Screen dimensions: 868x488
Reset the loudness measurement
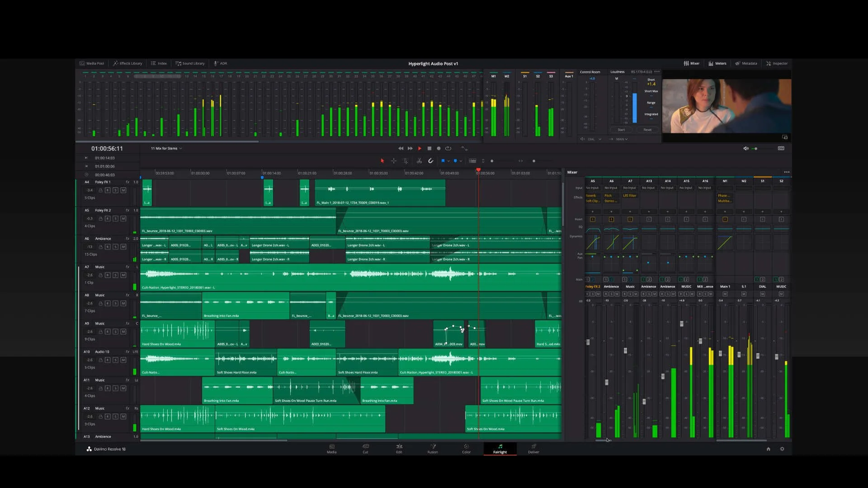click(x=647, y=130)
